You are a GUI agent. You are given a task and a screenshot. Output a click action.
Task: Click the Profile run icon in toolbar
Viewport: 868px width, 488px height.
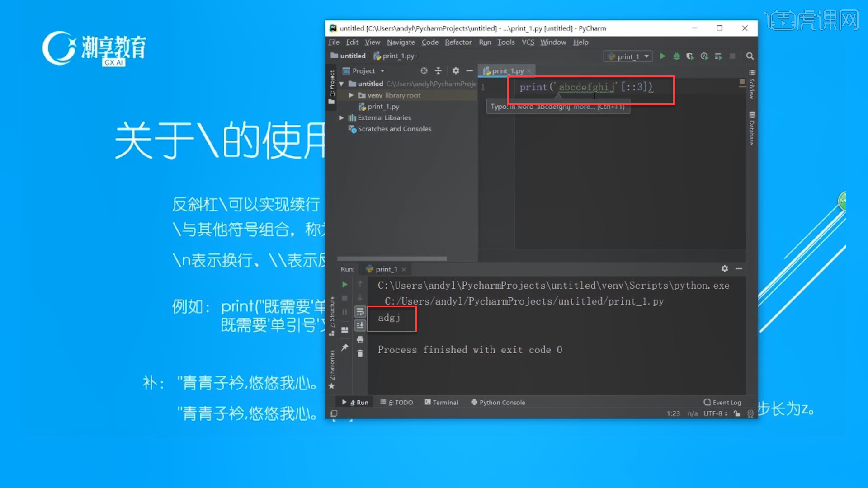pyautogui.click(x=704, y=56)
